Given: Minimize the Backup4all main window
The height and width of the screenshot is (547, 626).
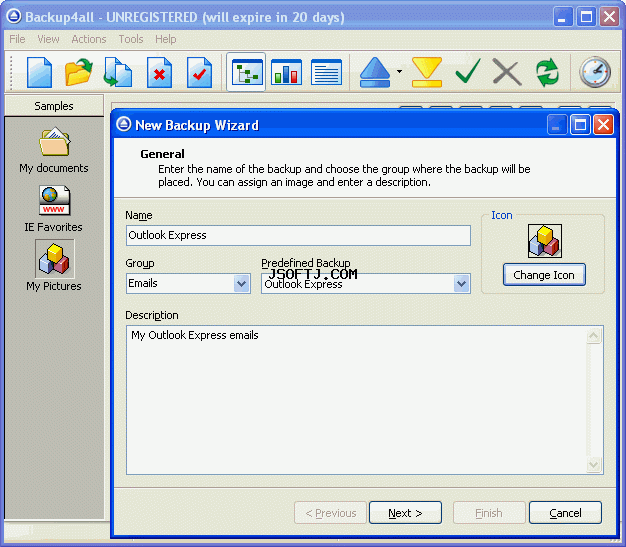Looking at the screenshot, I should coord(562,17).
